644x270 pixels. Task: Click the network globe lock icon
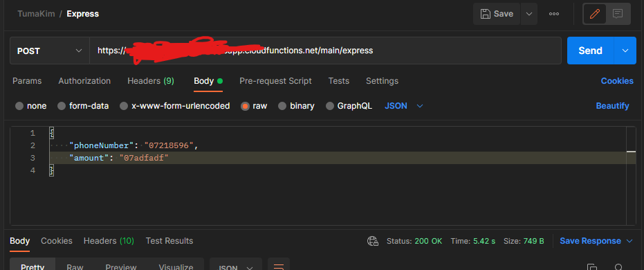pos(373,241)
